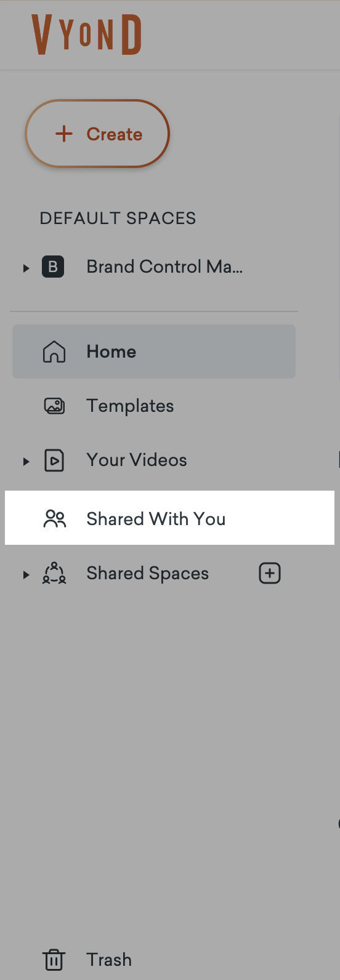Click the Shared Spaces group icon

[x=54, y=573]
